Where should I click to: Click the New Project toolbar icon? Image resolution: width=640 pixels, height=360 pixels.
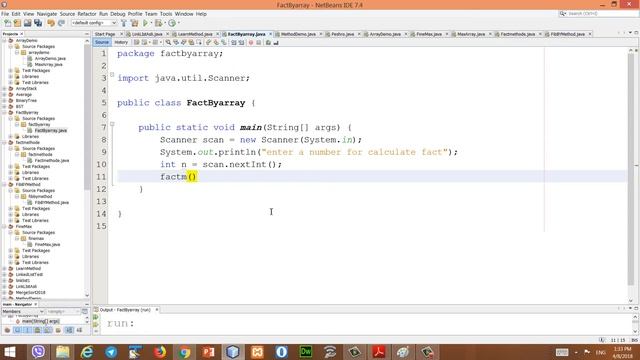coord(17,23)
